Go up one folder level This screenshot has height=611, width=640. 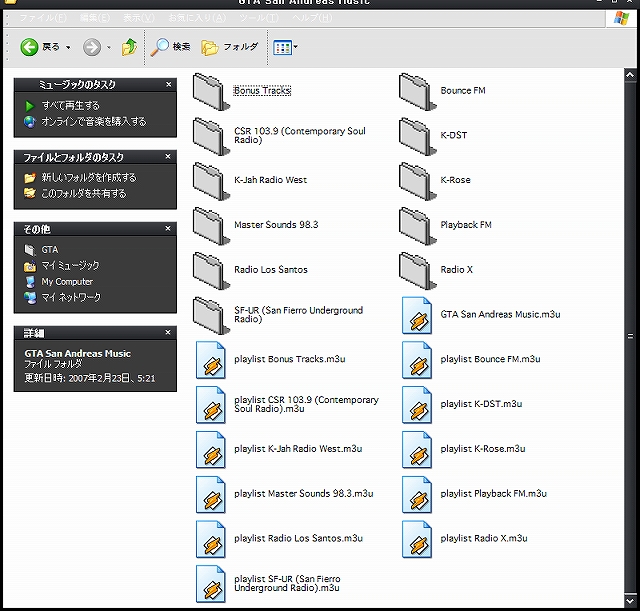[x=129, y=47]
